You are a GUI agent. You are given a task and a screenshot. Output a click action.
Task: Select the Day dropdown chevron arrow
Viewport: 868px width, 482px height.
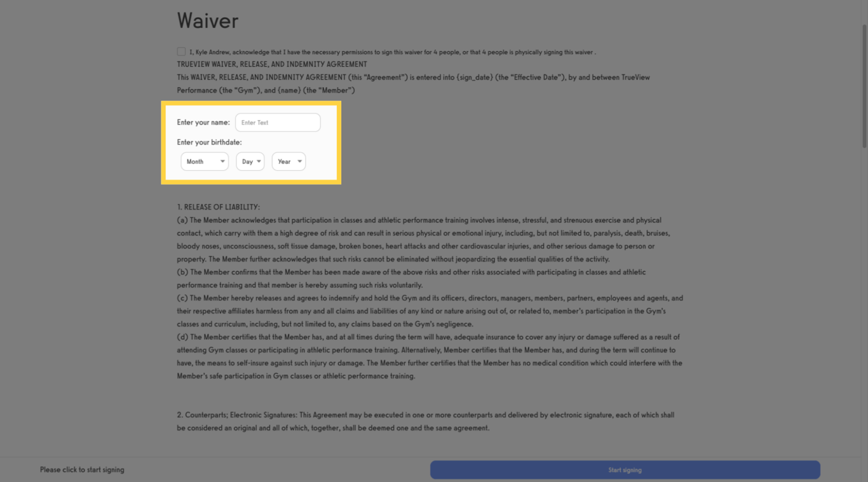pos(259,161)
